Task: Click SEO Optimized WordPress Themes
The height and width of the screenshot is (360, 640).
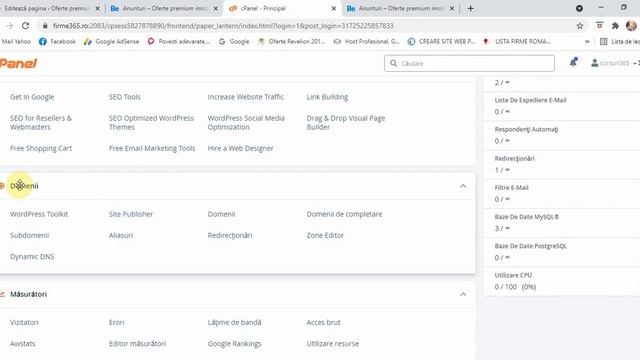Action: pos(151,122)
